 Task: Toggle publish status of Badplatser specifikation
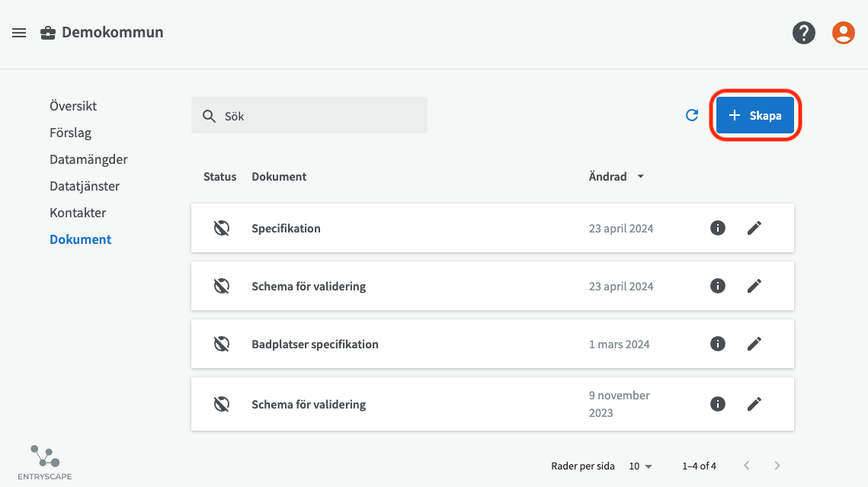click(221, 344)
